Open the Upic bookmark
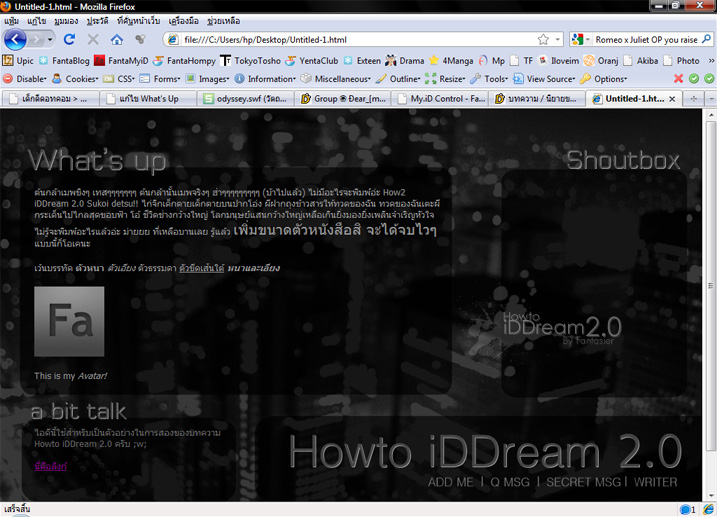 pyautogui.click(x=18, y=61)
